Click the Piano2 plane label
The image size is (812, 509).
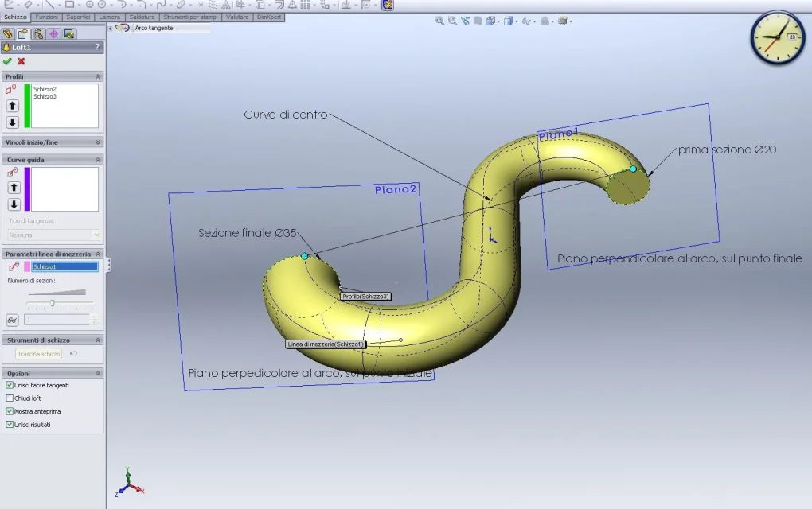[x=396, y=190]
